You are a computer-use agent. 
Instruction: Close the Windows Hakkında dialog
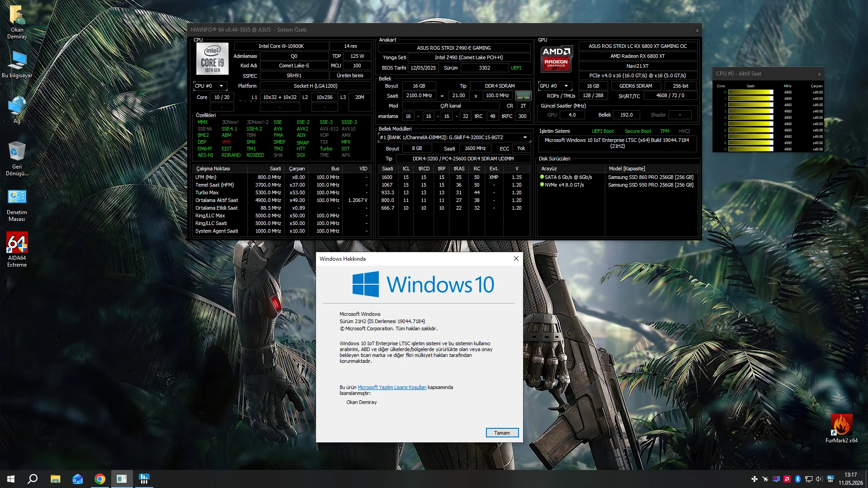coord(516,258)
